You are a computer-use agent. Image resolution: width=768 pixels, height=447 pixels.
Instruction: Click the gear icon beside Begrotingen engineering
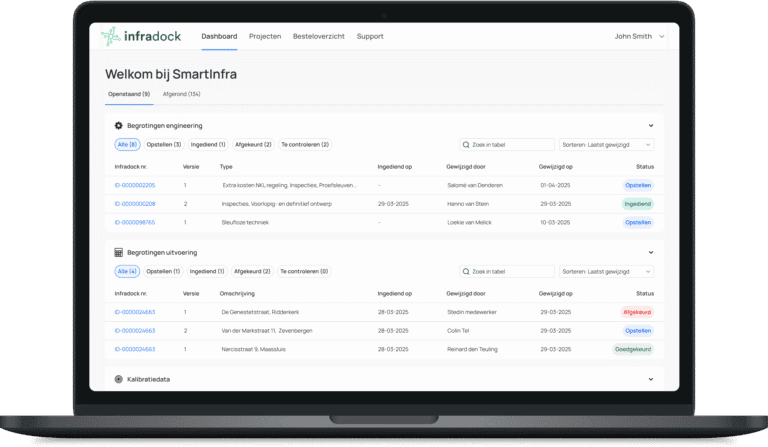119,126
